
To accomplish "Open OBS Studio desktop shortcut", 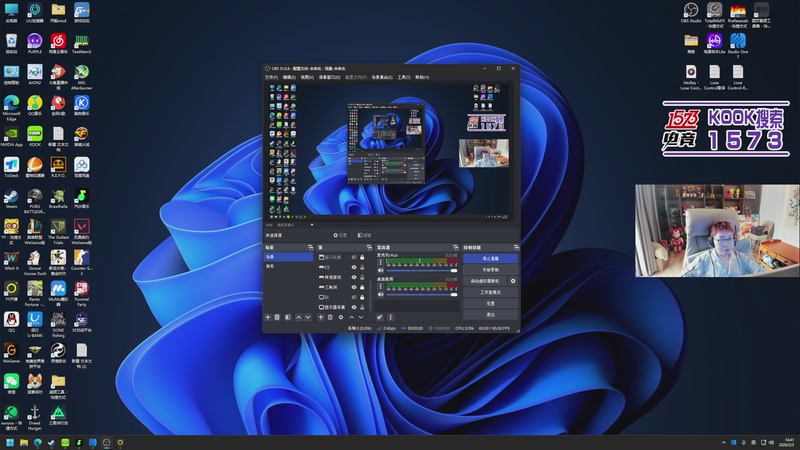I will (x=691, y=13).
